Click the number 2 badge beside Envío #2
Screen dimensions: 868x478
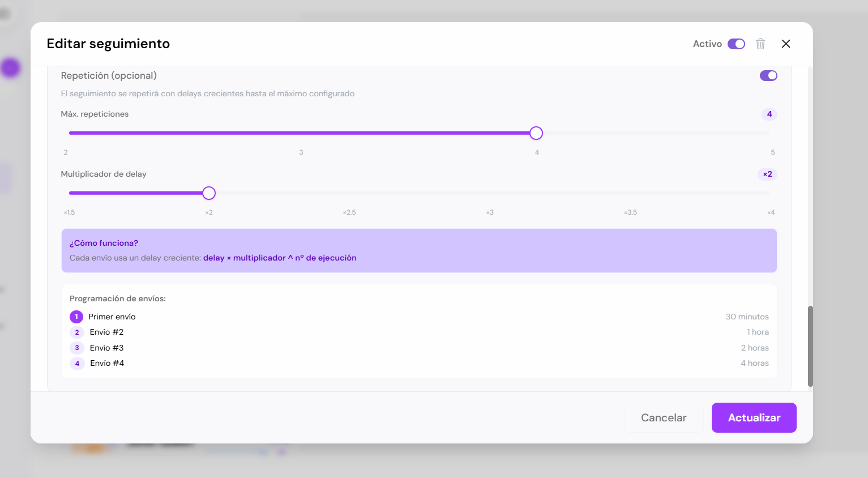(x=77, y=332)
